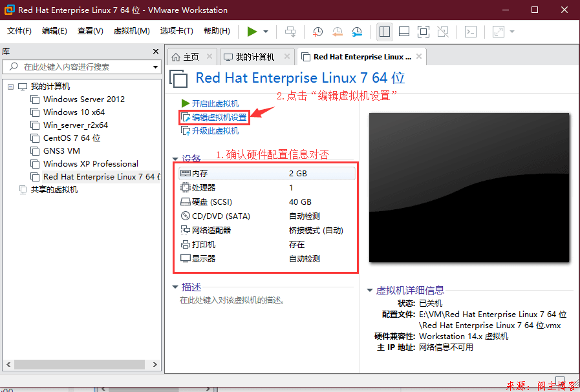Open the stretch display dropdown arrow
The height and width of the screenshot is (392, 580).
pyautogui.click(x=512, y=32)
